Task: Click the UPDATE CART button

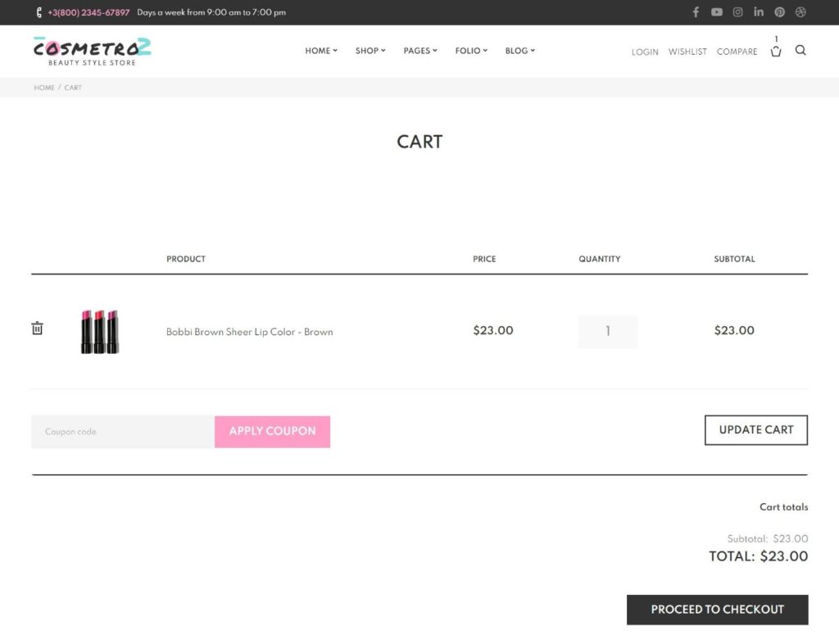Action: coord(755,430)
